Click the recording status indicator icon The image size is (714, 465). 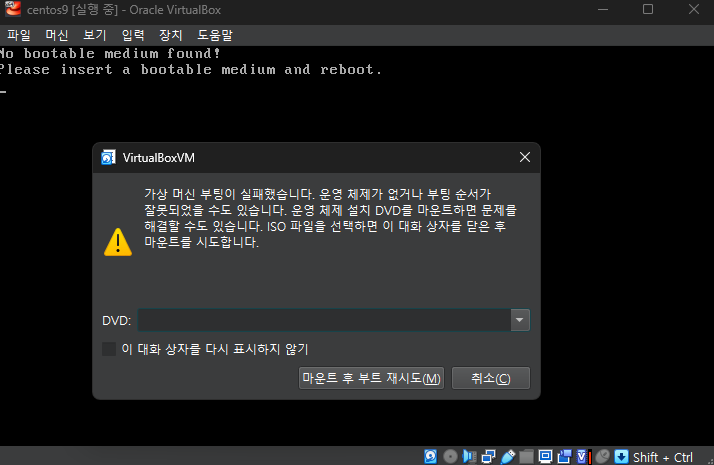pos(565,456)
